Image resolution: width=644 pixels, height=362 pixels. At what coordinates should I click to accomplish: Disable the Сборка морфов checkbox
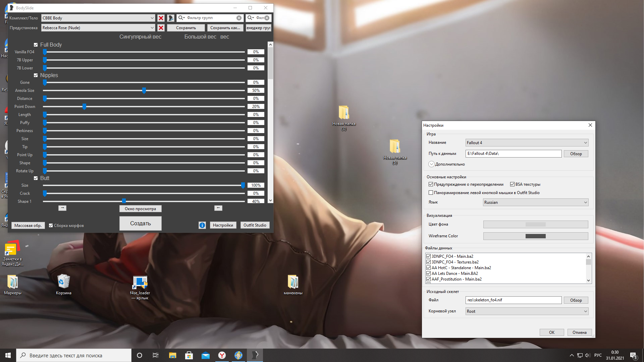point(51,226)
